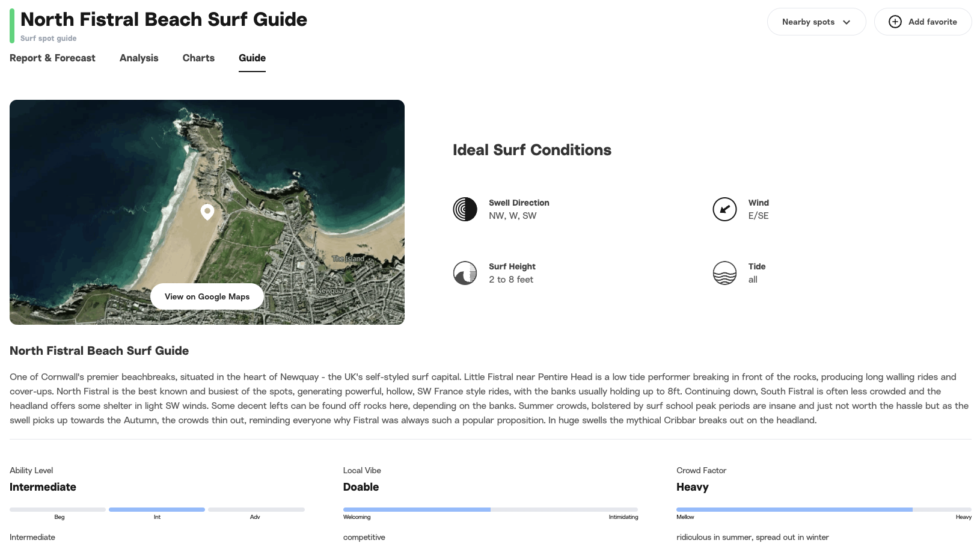Viewport: 980px width, 552px height.
Task: Collapse the North Fistral Beach Surf Guide heading
Action: click(99, 351)
